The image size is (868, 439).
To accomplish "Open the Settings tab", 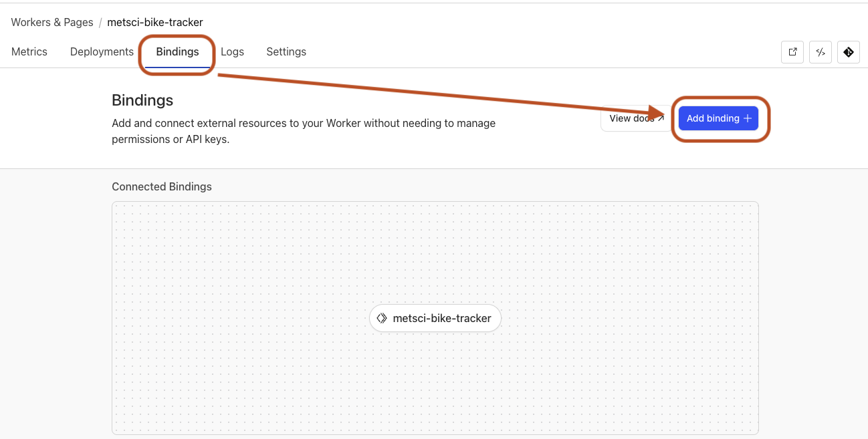I will tap(286, 51).
